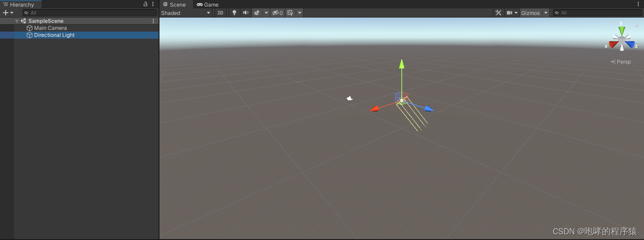Viewport: 644px width, 240px height.
Task: Click the Hierarchy panel search field
Action: point(89,13)
